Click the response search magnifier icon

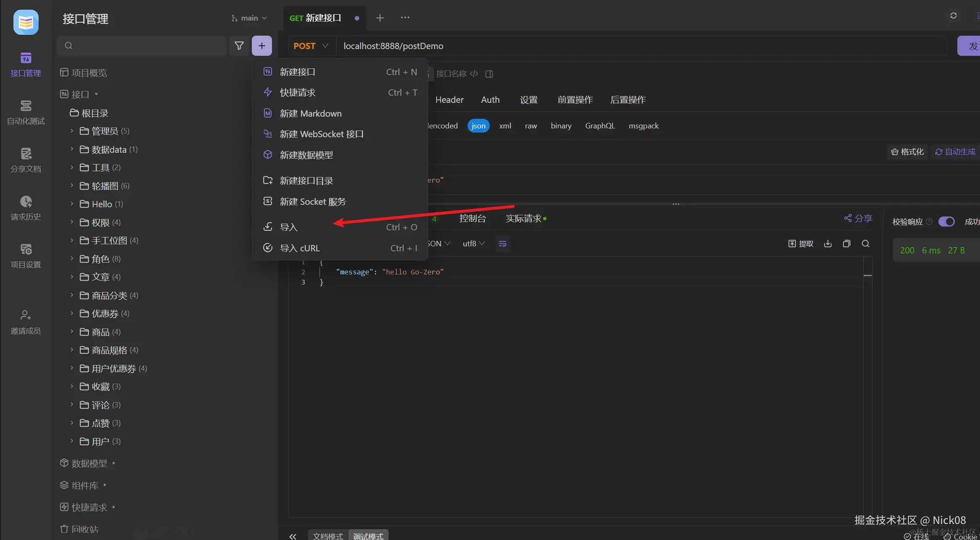coord(865,244)
